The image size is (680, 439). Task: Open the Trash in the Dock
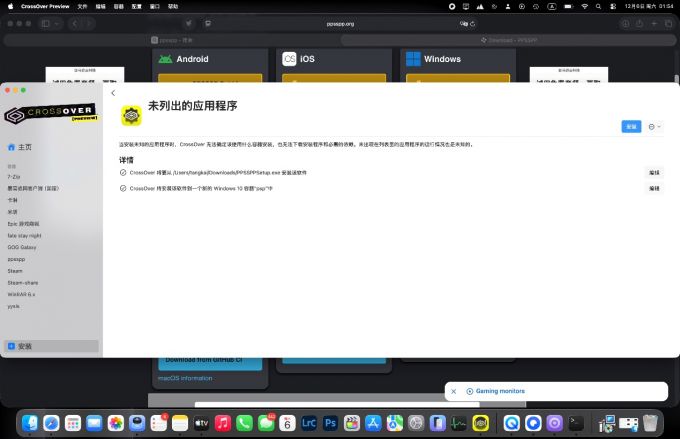(x=650, y=423)
